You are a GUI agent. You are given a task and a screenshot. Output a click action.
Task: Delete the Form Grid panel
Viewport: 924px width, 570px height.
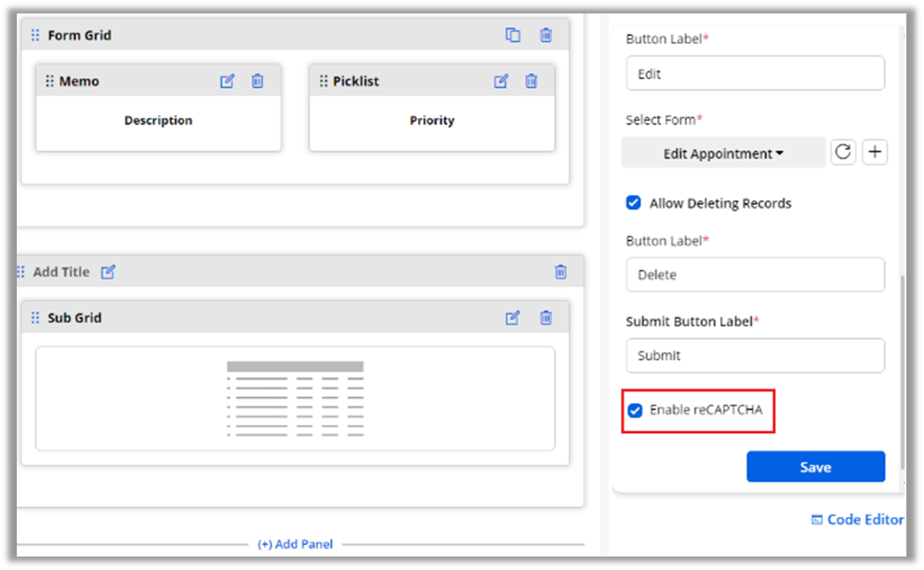[x=546, y=35]
